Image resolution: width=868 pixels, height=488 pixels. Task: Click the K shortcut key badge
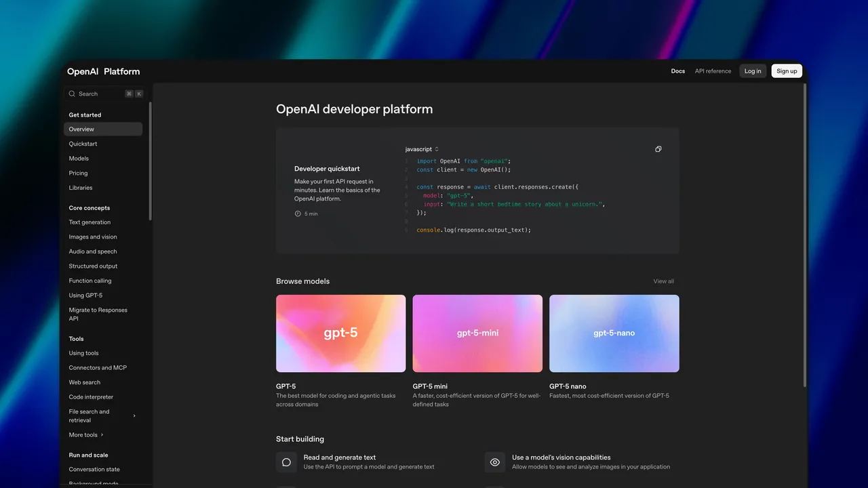(139, 94)
